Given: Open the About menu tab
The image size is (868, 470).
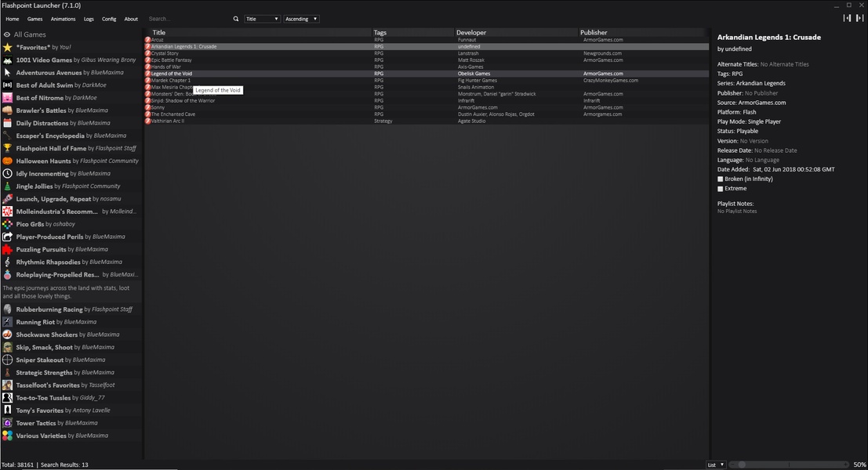Looking at the screenshot, I should 131,19.
